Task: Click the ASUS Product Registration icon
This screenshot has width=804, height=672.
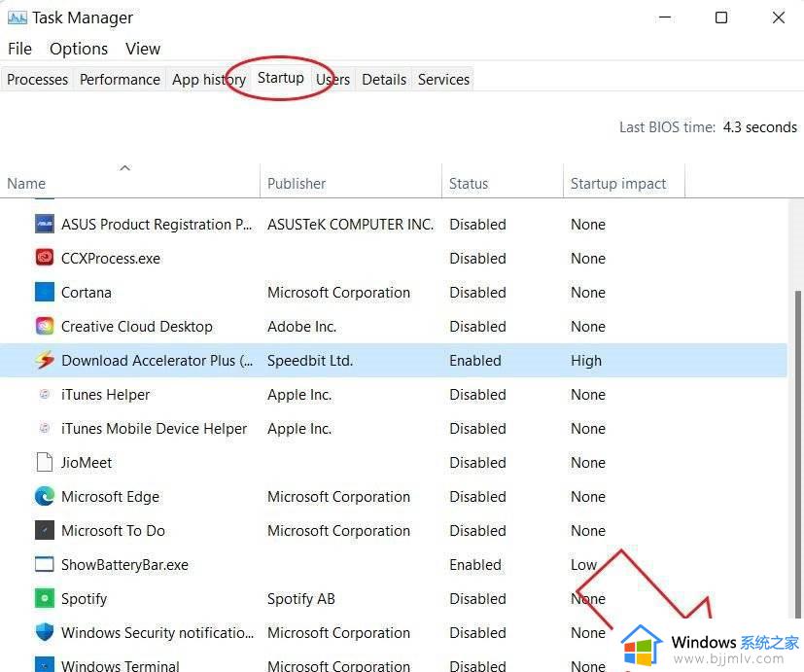Action: (x=45, y=225)
